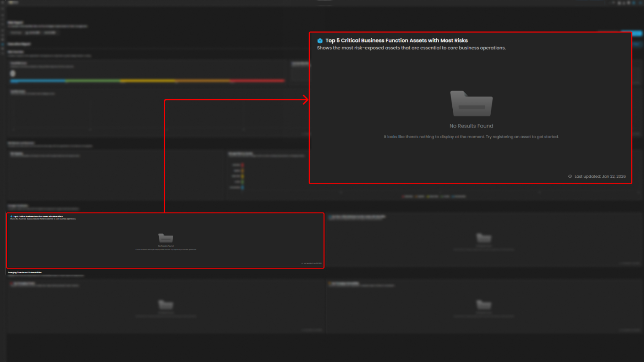Screen dimensions: 644x362
Task: Click the empty folder icon above No Results Found
Action: point(471,104)
